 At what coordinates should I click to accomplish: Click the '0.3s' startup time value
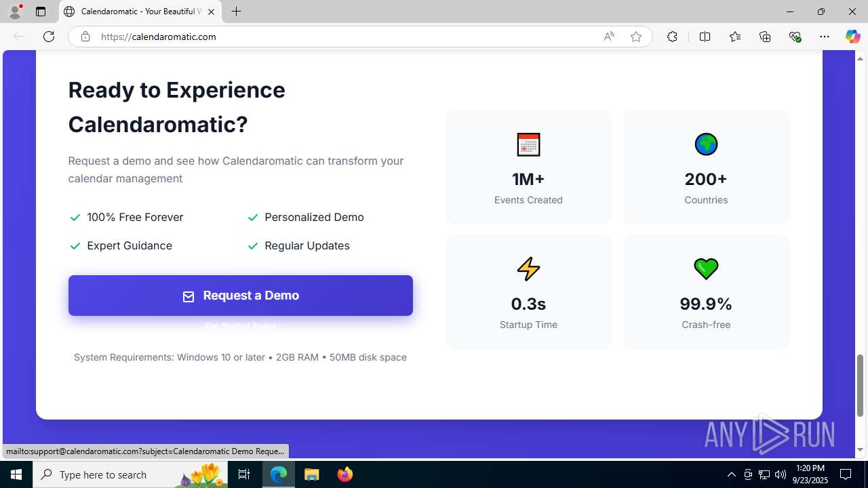(528, 304)
